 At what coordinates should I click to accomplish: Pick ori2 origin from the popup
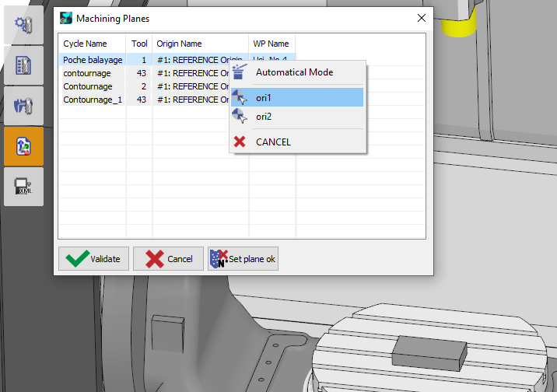[x=264, y=117]
